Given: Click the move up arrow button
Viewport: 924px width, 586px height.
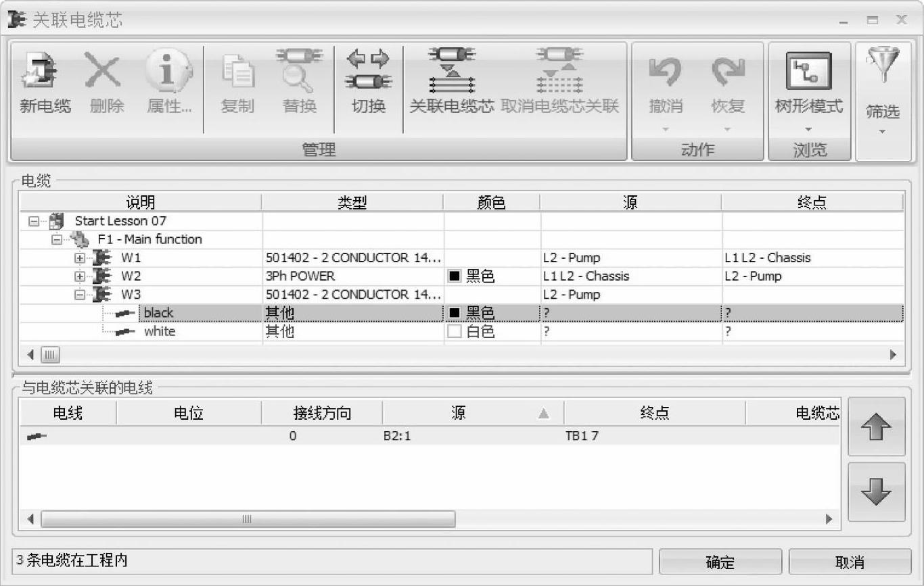Looking at the screenshot, I should pos(877,428).
